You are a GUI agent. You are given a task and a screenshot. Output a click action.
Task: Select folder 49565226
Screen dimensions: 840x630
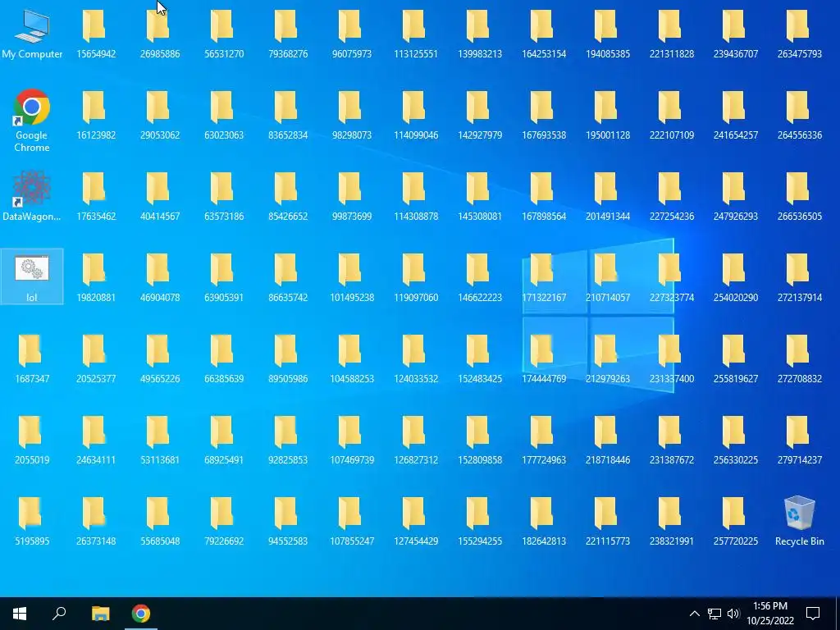tap(160, 358)
